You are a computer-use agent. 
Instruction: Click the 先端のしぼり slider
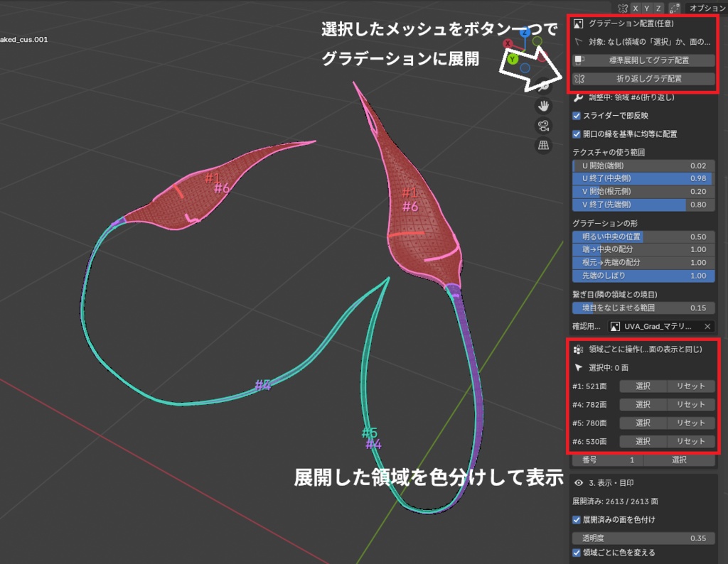click(x=643, y=276)
